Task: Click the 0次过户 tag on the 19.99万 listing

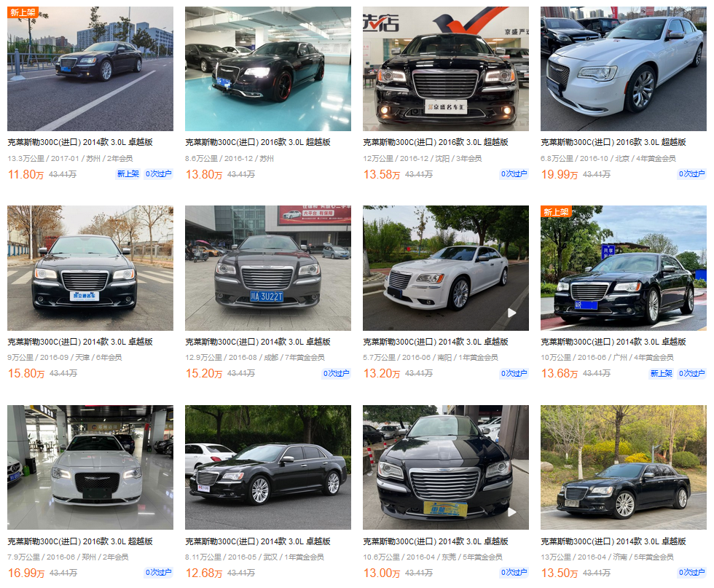Action: 691,174
